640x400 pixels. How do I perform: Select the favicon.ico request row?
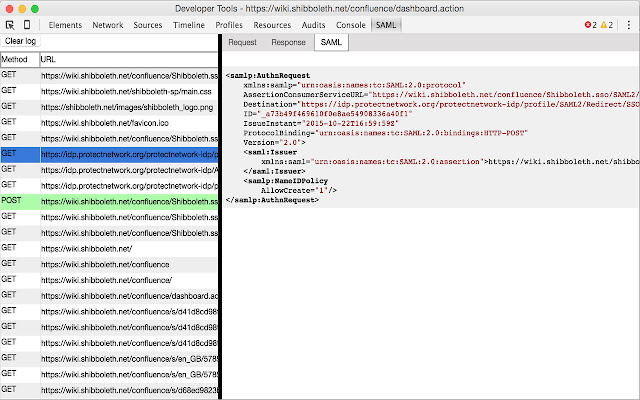pos(128,122)
